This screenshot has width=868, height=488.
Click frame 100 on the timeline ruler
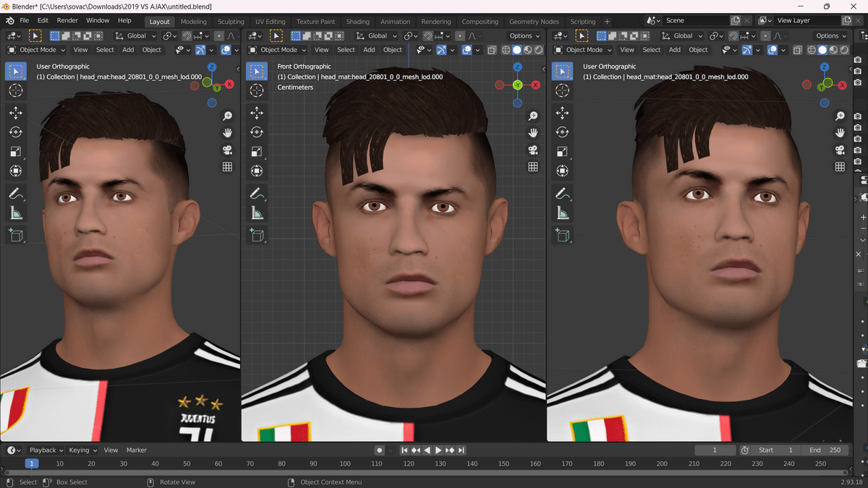click(x=345, y=463)
